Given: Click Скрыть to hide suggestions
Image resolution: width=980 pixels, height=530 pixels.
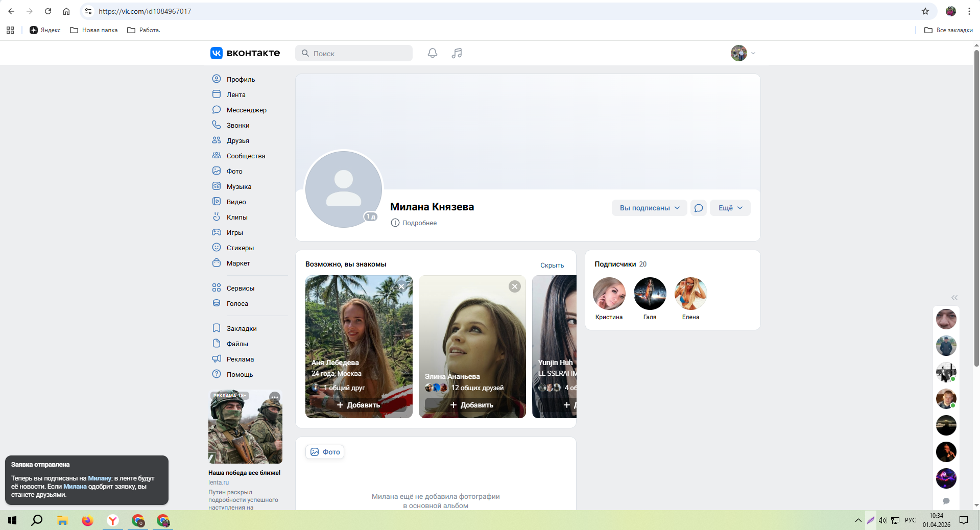Looking at the screenshot, I should 552,265.
